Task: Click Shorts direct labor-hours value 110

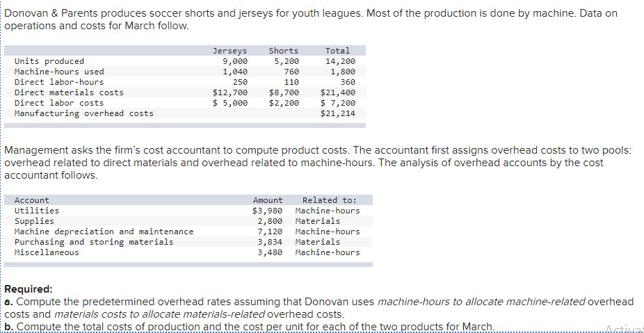Action: point(291,82)
